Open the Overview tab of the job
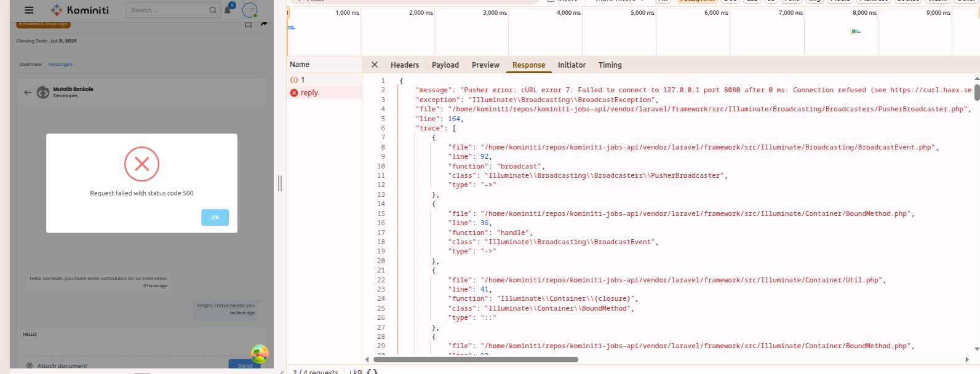 coord(30,64)
